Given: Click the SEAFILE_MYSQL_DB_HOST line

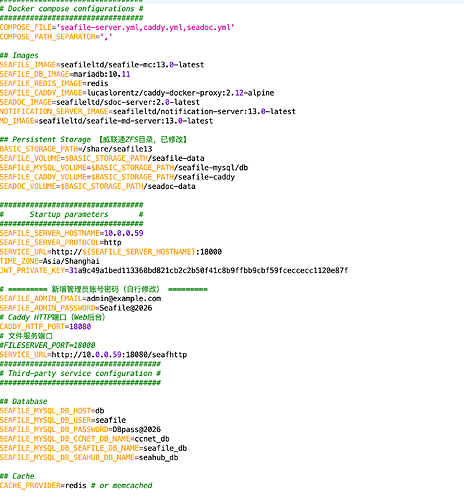Looking at the screenshot, I should tap(52, 411).
